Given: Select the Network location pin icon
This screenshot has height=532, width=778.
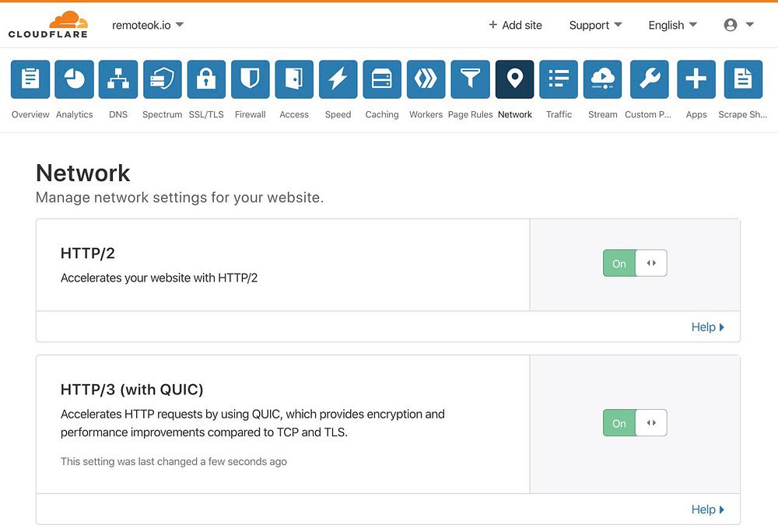Looking at the screenshot, I should [x=514, y=79].
